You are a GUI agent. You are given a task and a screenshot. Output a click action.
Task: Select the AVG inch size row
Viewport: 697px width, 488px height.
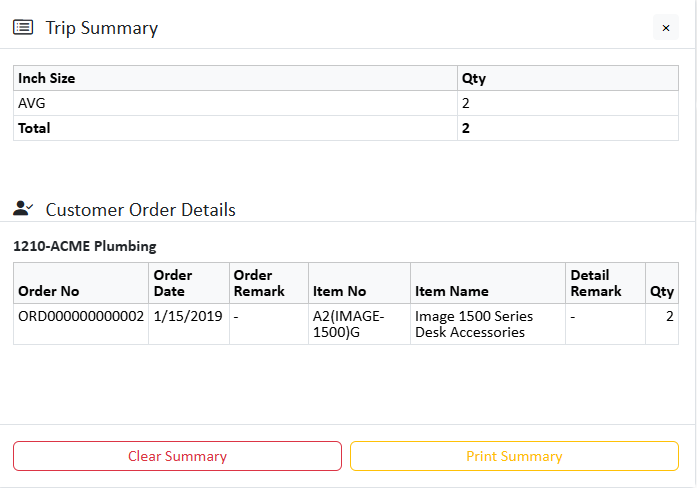click(32, 103)
